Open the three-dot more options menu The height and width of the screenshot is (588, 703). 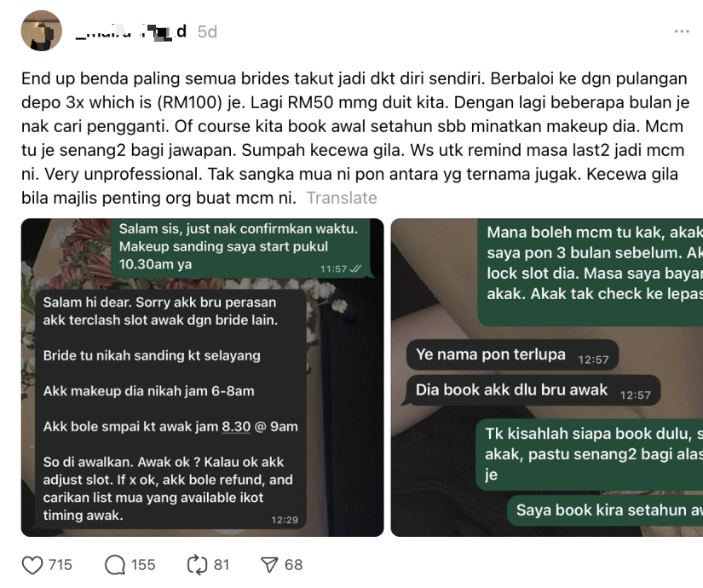(682, 32)
